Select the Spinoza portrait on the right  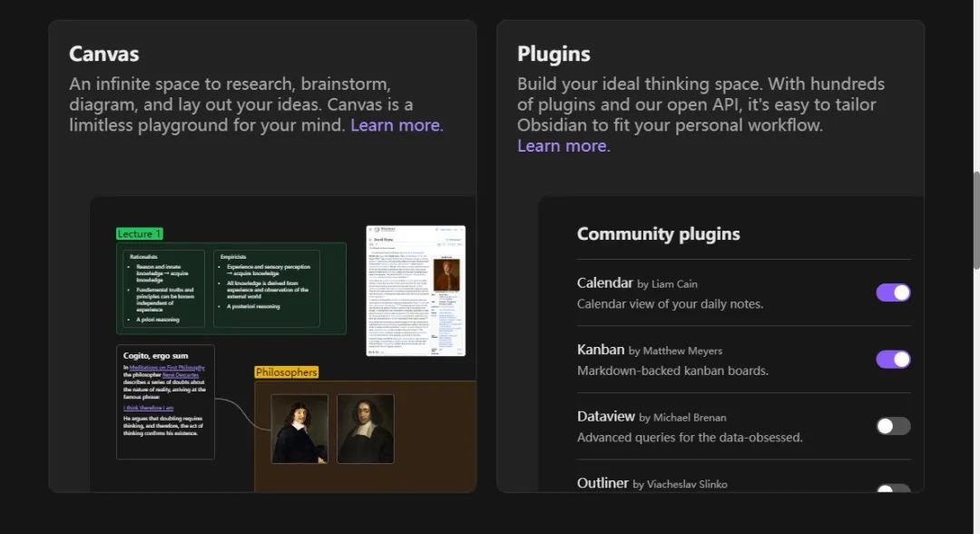pyautogui.click(x=366, y=429)
